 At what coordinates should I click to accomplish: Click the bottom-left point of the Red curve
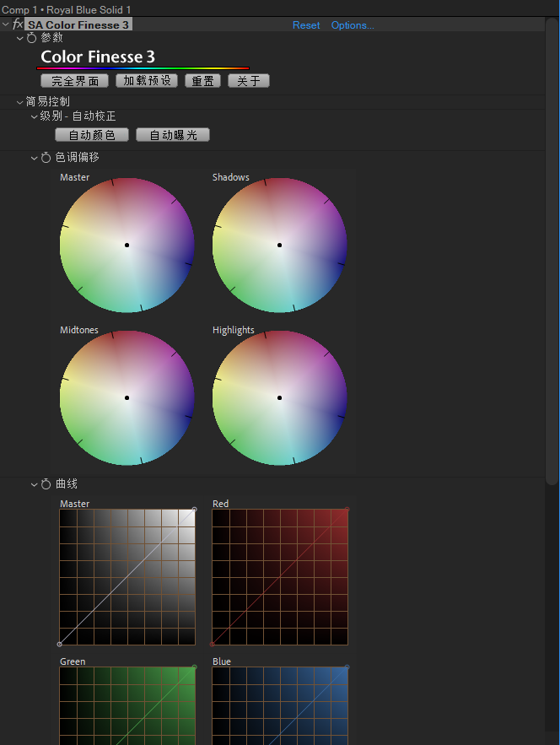pos(212,645)
